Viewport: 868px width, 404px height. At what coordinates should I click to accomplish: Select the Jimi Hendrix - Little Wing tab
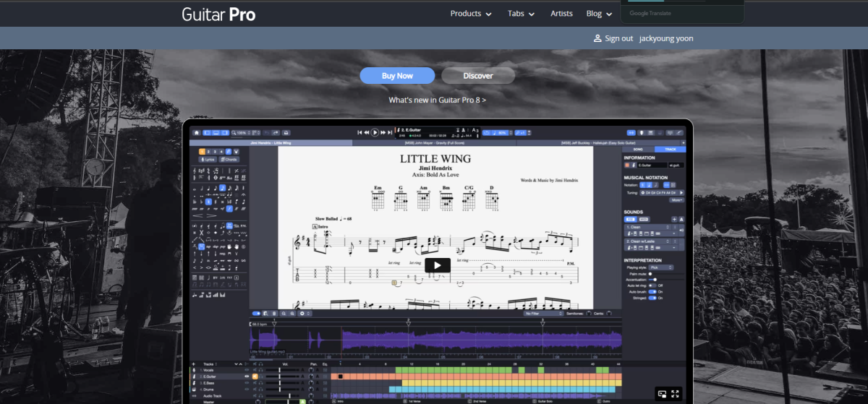click(271, 143)
